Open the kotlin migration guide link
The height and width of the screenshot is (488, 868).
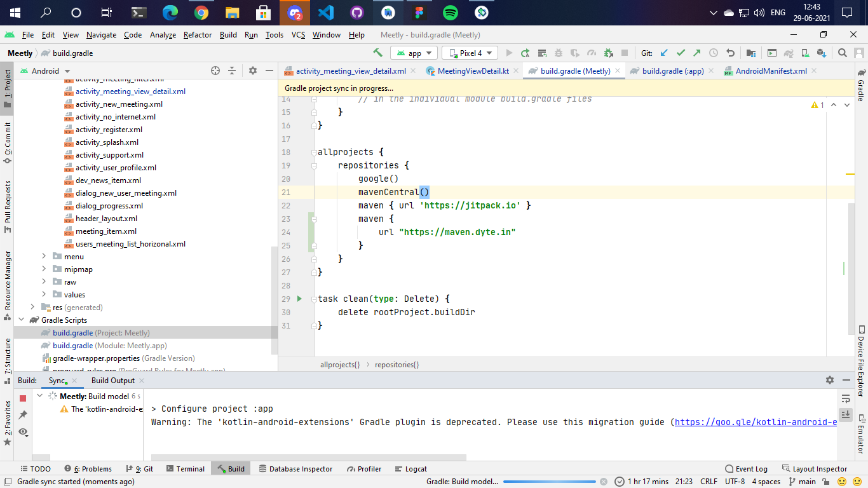pyautogui.click(x=756, y=422)
